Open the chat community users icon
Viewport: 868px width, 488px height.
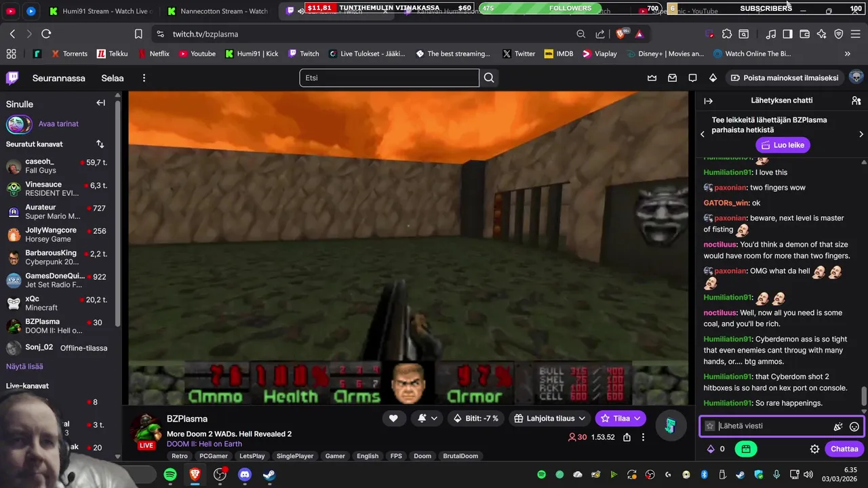856,100
